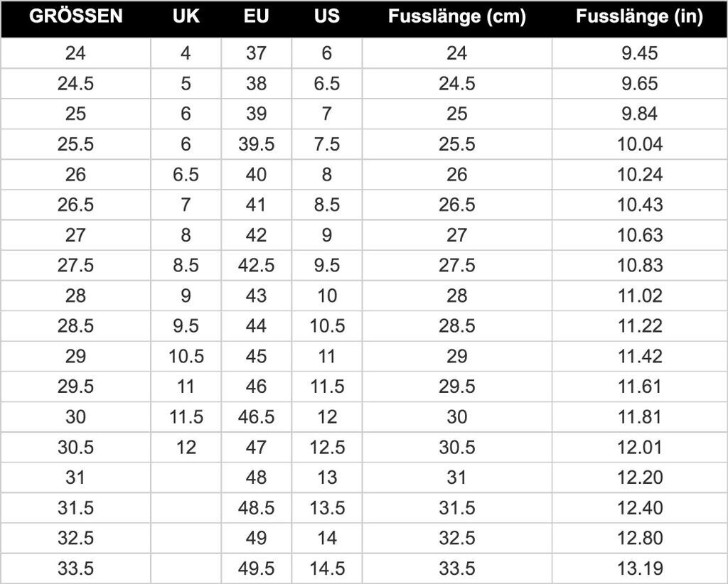Select UK size 12 cell
The width and height of the screenshot is (728, 584).
click(x=186, y=448)
